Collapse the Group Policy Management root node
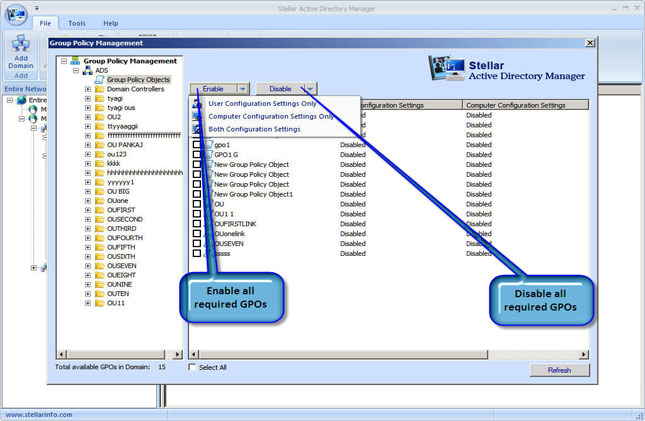Image resolution: width=645 pixels, height=421 pixels. [x=64, y=61]
